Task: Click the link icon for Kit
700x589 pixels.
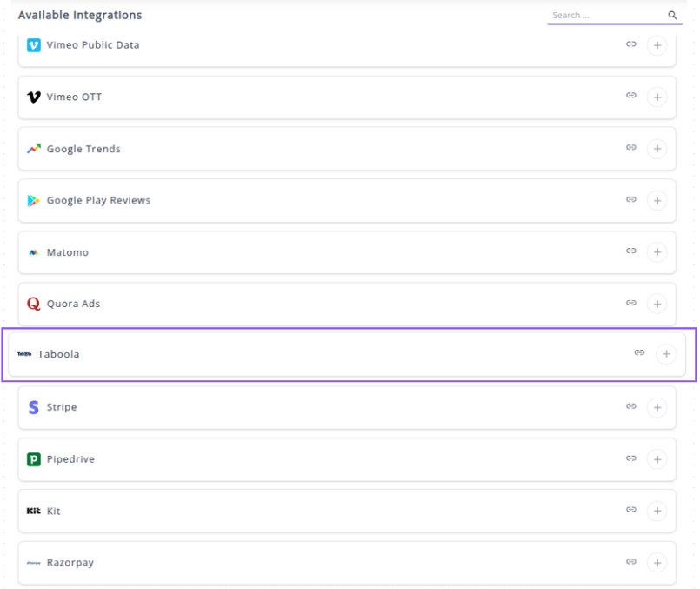Action: [x=631, y=510]
